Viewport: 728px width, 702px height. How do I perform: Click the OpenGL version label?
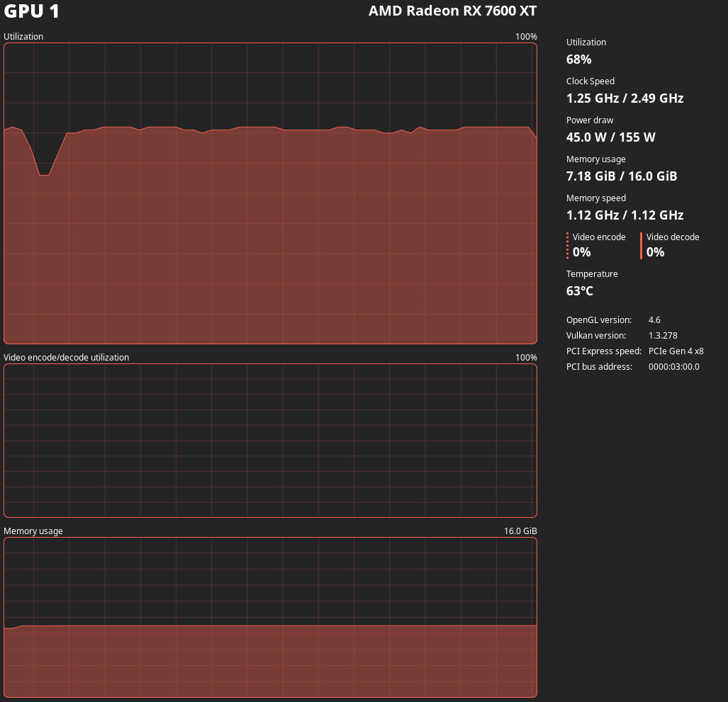point(598,320)
